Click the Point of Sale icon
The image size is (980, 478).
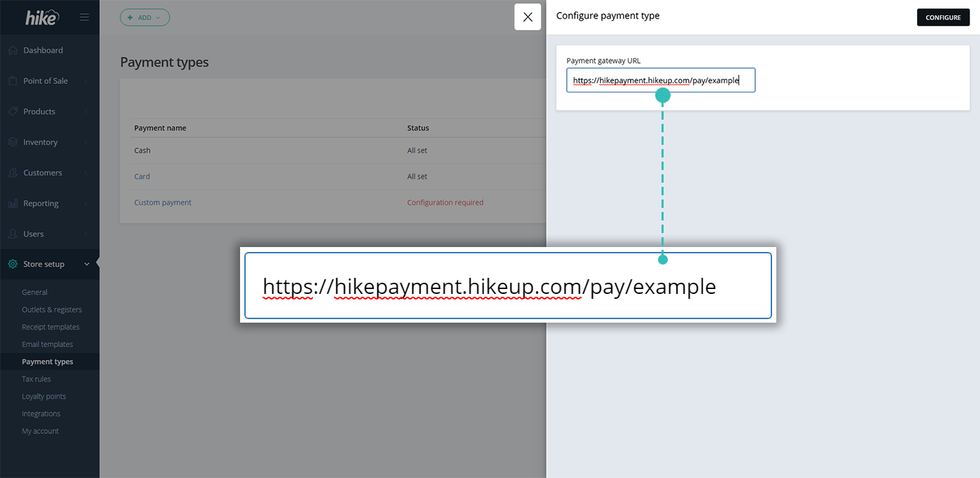(x=13, y=81)
